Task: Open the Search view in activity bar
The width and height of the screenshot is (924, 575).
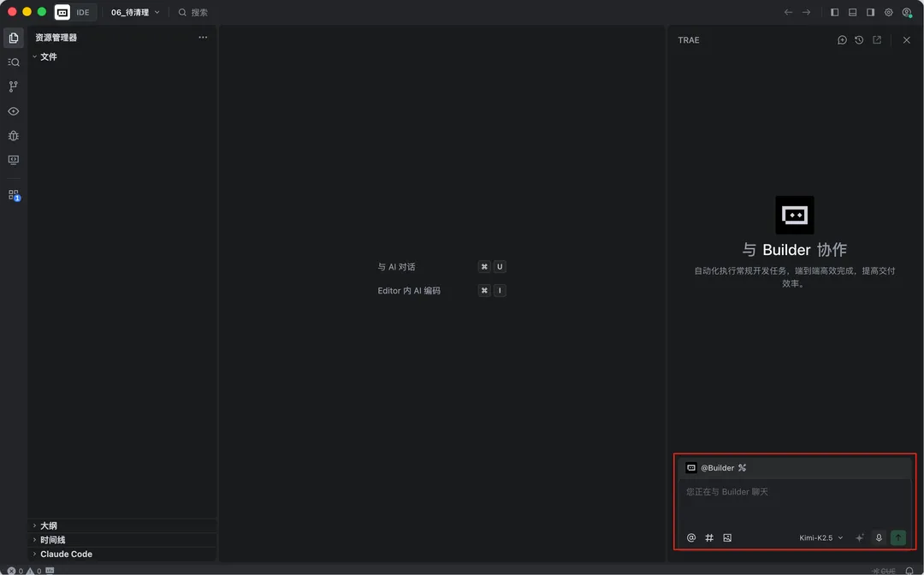Action: pos(14,62)
